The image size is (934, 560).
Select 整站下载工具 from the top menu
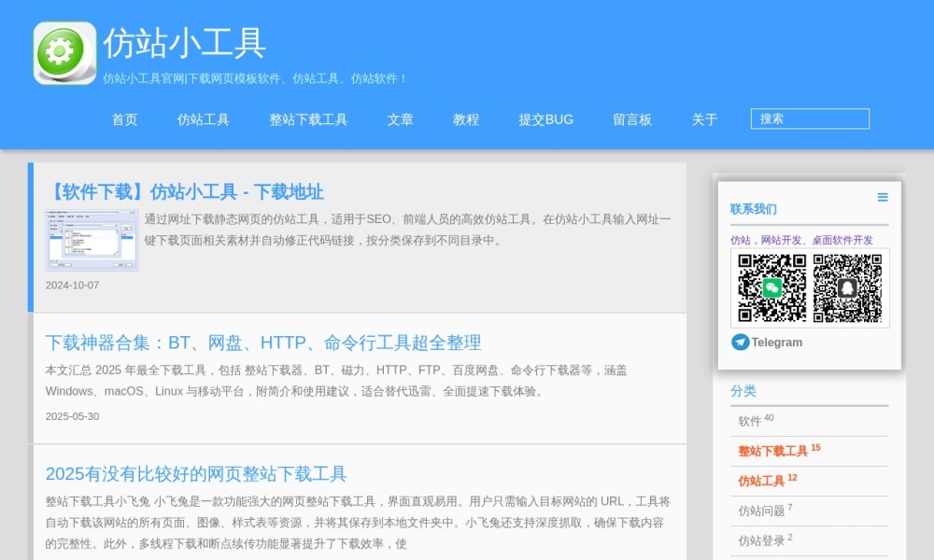click(307, 119)
